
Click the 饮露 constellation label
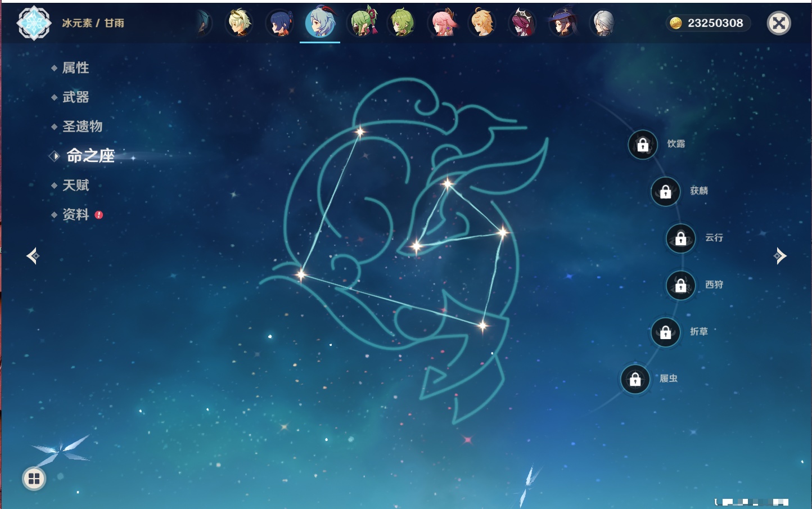click(676, 144)
